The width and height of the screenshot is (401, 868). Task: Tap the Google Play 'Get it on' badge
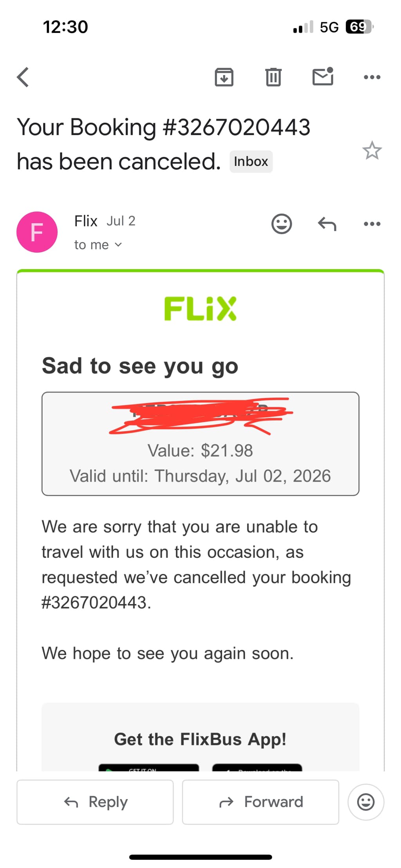pyautogui.click(x=149, y=767)
